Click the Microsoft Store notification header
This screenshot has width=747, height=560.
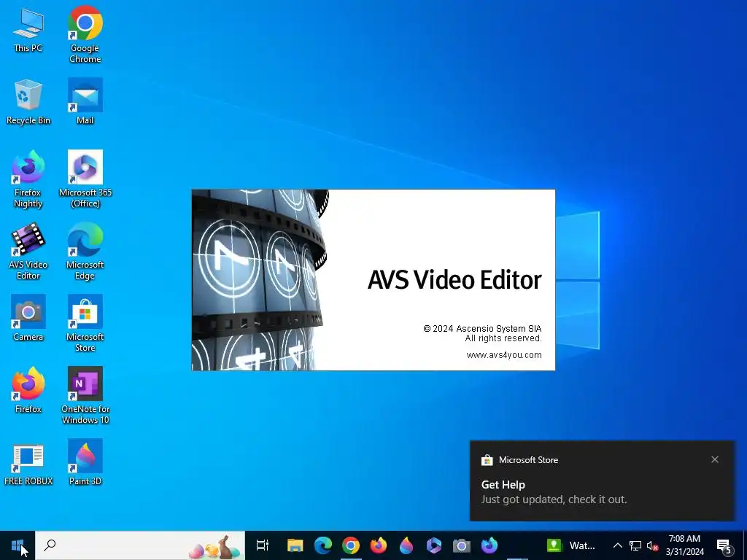[519, 460]
